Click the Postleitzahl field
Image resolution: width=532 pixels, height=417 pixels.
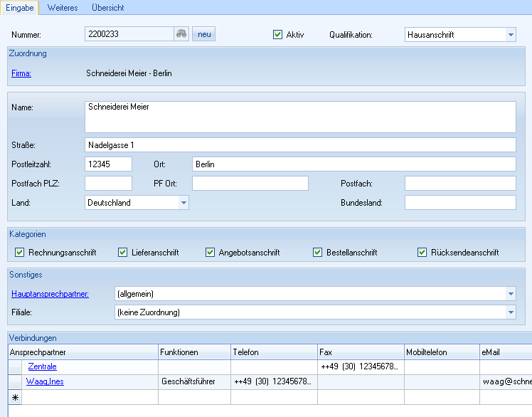click(108, 164)
